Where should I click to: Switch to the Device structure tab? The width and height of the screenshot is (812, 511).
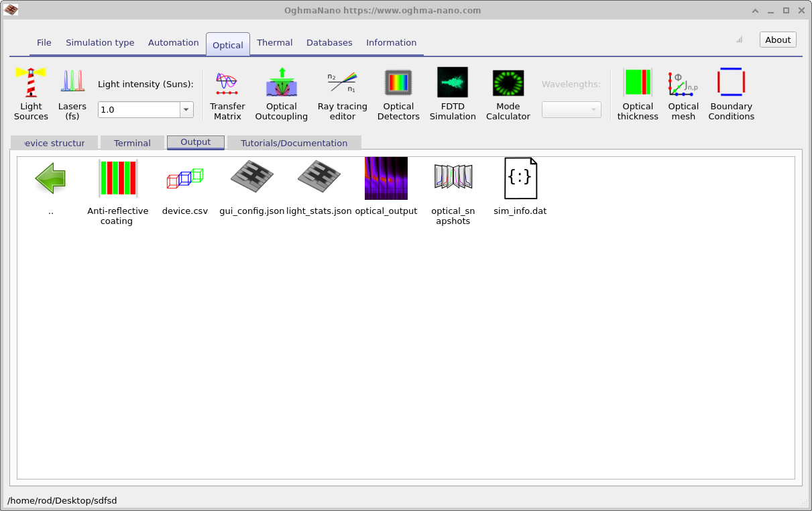(54, 143)
